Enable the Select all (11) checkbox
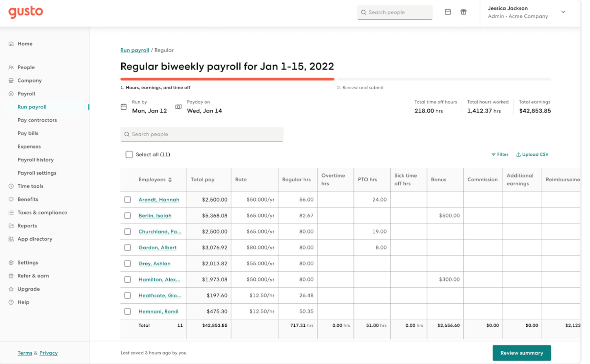The image size is (590, 364). (129, 154)
